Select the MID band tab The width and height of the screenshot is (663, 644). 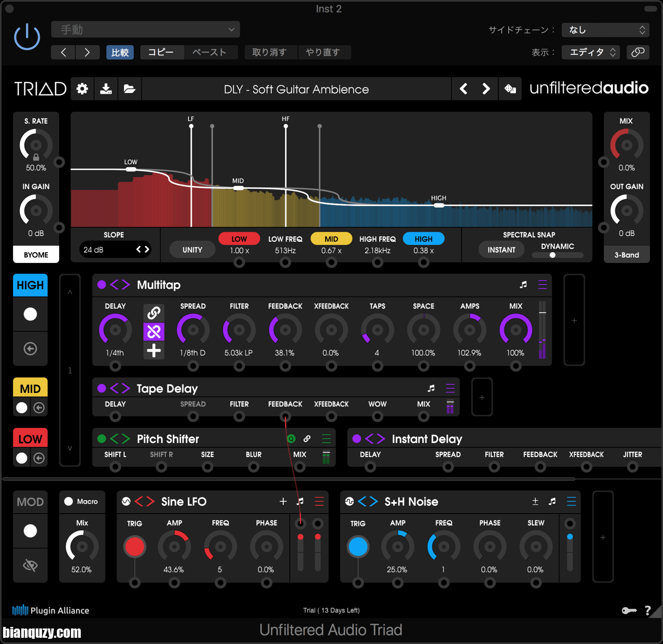[30, 388]
